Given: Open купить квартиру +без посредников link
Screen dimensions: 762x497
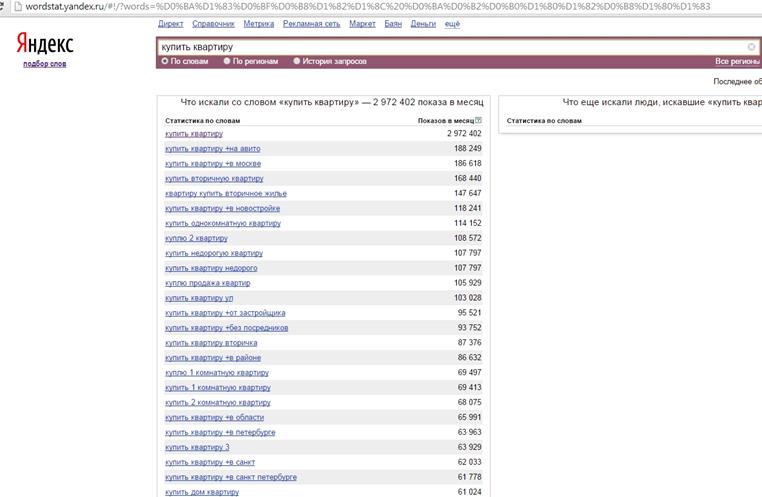Looking at the screenshot, I should (x=226, y=328).
